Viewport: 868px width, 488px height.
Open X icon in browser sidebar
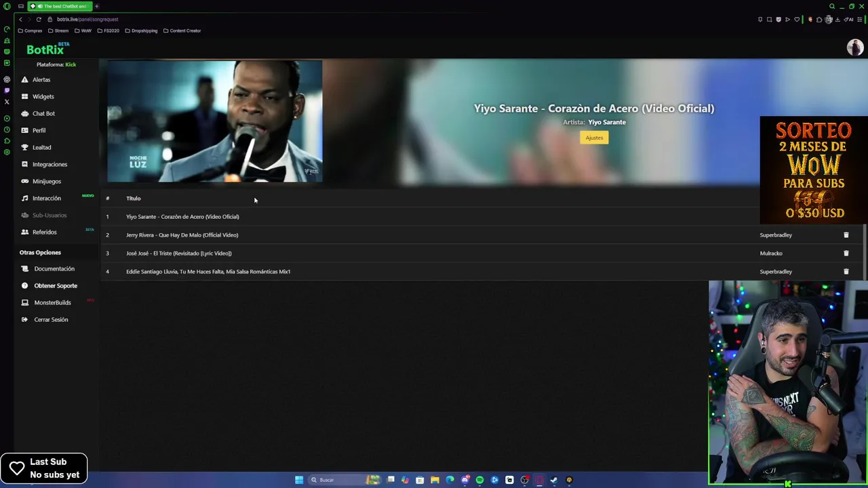coord(7,102)
